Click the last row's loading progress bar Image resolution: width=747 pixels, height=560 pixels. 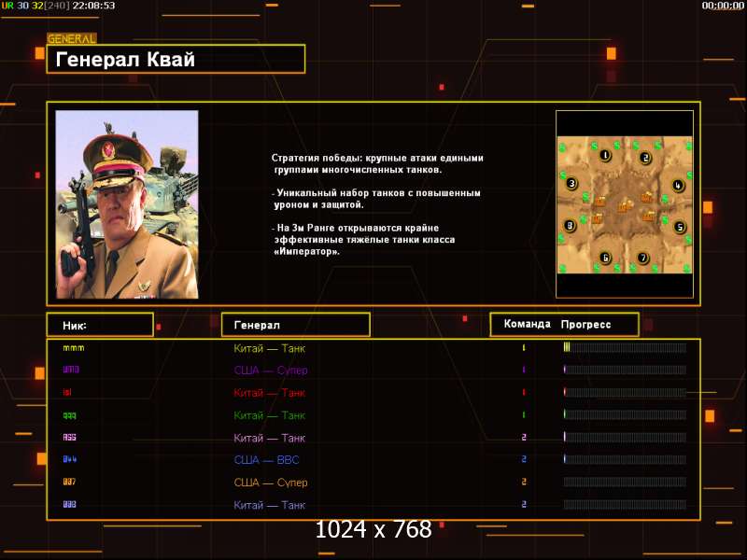point(625,504)
